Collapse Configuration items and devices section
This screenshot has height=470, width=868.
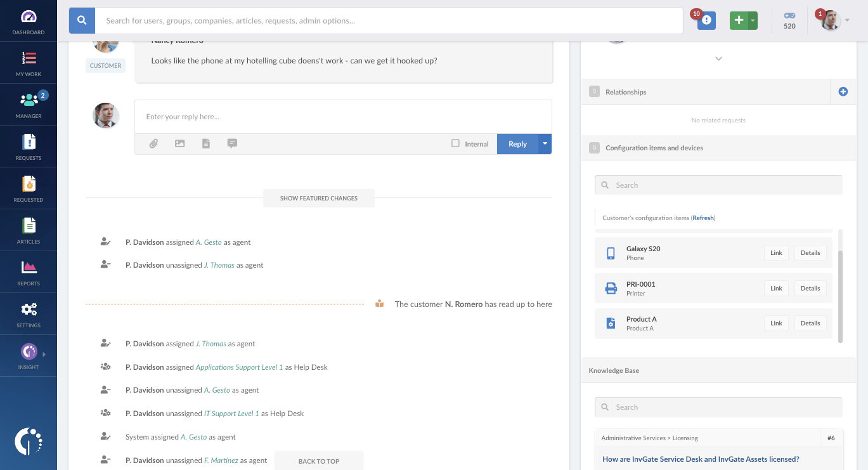(x=718, y=148)
